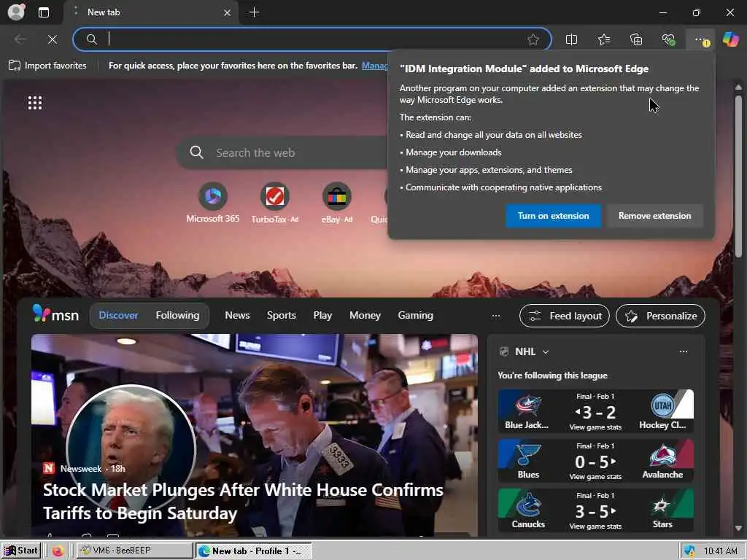Screen dimensions: 747x560
Task: Click Import favorites on favorites bar
Action: click(x=47, y=66)
